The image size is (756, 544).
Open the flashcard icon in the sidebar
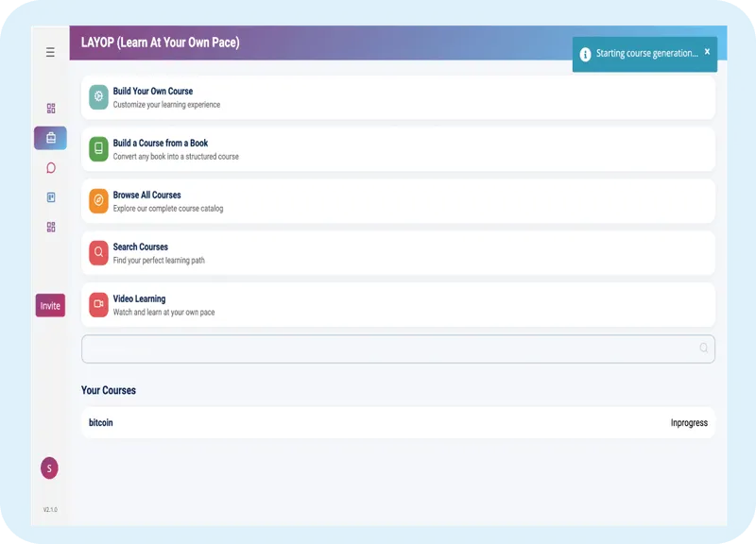(50, 196)
